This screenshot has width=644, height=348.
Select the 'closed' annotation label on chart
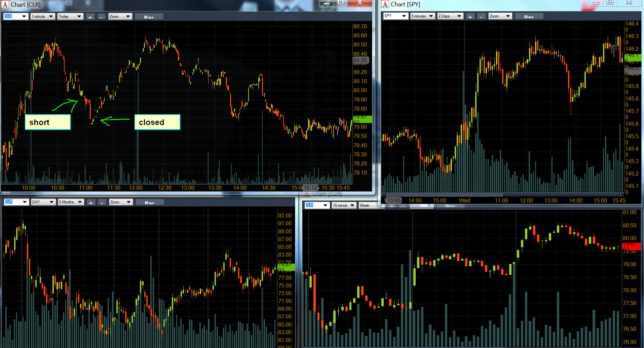(x=157, y=122)
